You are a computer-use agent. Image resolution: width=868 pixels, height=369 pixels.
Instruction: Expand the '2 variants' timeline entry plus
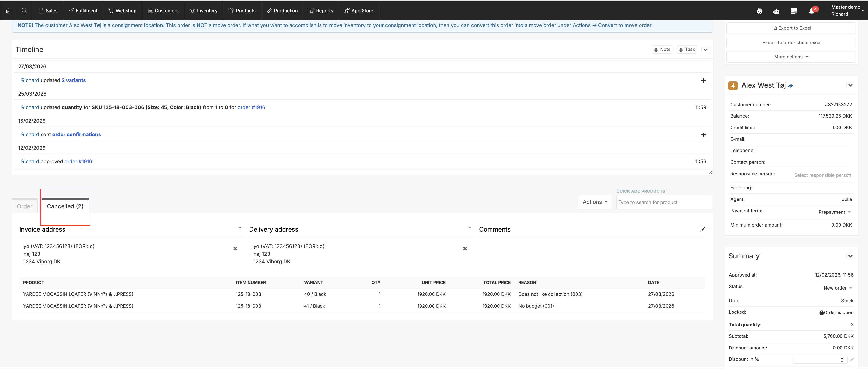pyautogui.click(x=703, y=81)
